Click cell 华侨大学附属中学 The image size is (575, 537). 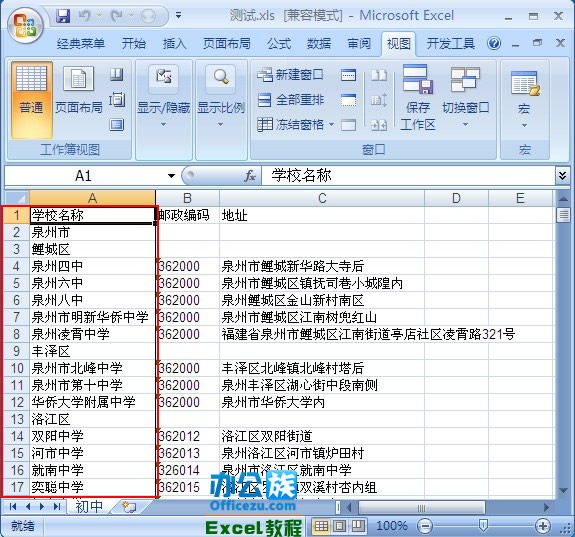(x=92, y=402)
